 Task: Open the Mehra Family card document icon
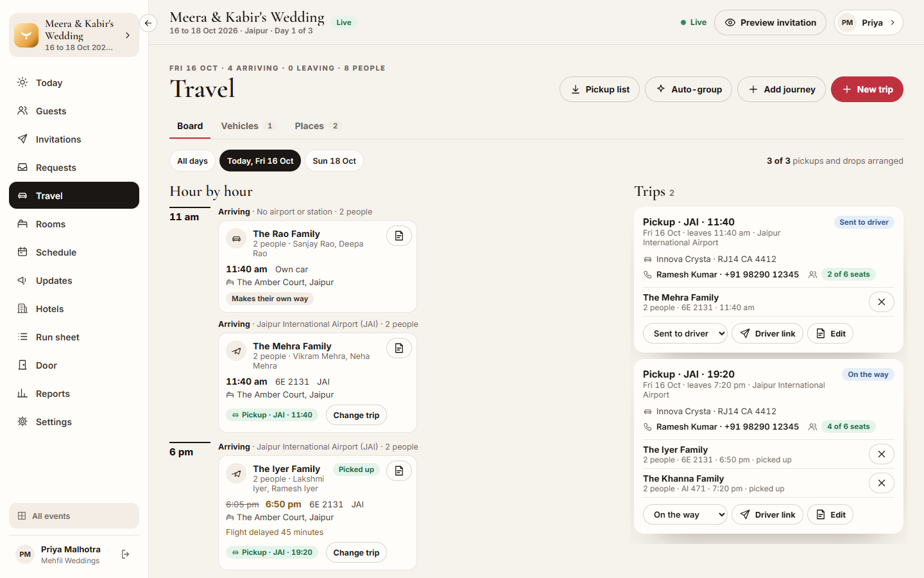pos(399,348)
